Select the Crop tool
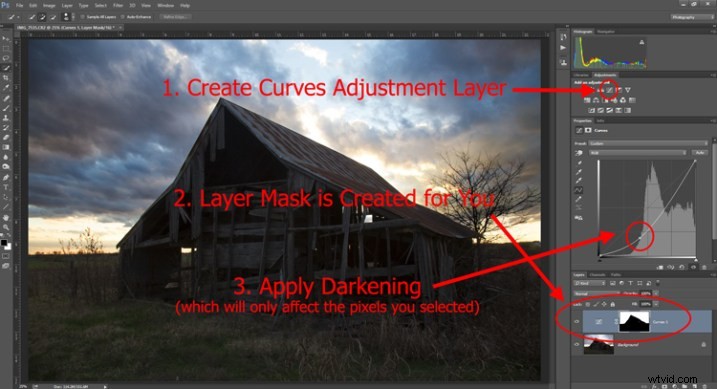The image size is (717, 389). pyautogui.click(x=5, y=78)
